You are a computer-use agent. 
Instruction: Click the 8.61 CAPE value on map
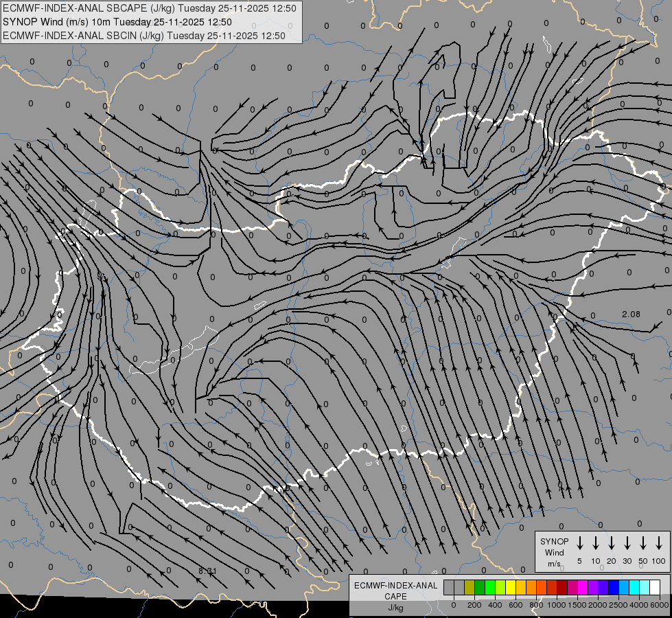click(207, 571)
